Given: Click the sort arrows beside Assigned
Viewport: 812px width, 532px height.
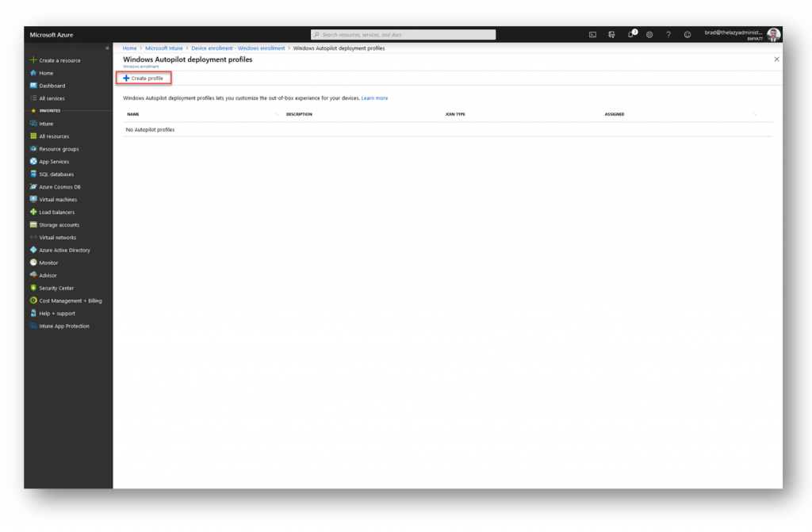Looking at the screenshot, I should [x=754, y=114].
